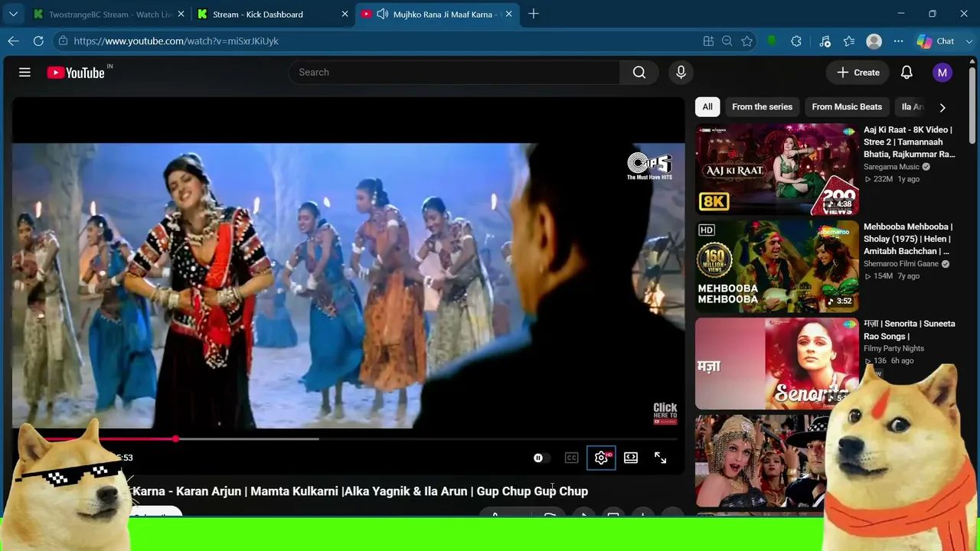View site information lock icon
980x551 pixels.
point(63,41)
